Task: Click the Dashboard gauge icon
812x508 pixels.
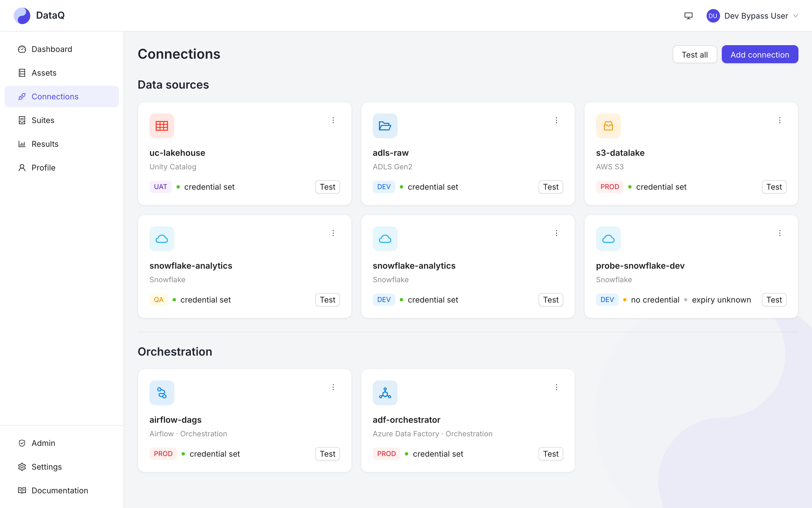Action: [x=22, y=49]
